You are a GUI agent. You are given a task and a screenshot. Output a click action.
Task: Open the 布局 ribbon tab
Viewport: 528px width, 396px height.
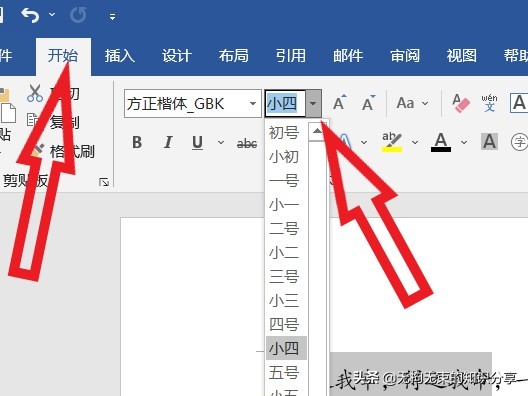click(234, 56)
